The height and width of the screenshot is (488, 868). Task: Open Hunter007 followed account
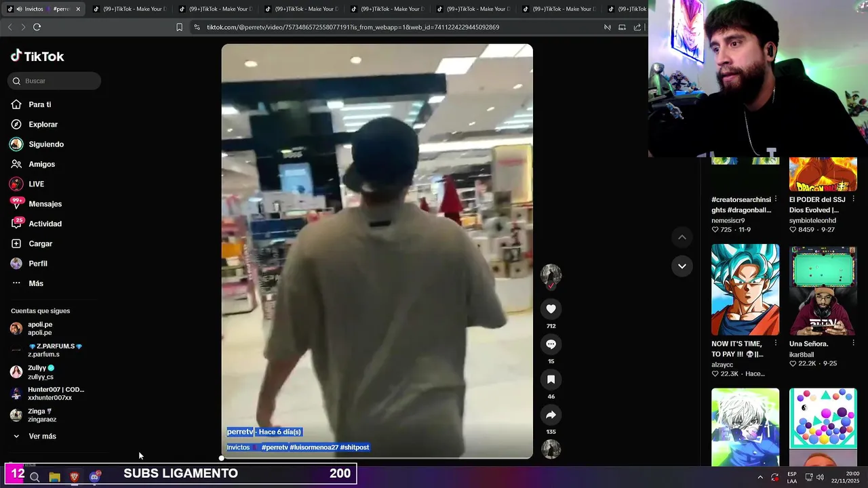(47, 394)
